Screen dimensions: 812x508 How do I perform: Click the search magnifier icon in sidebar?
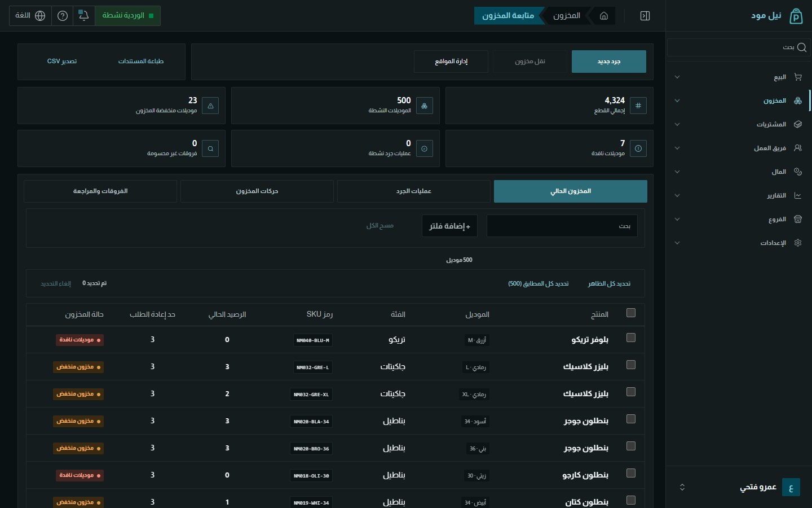click(802, 47)
